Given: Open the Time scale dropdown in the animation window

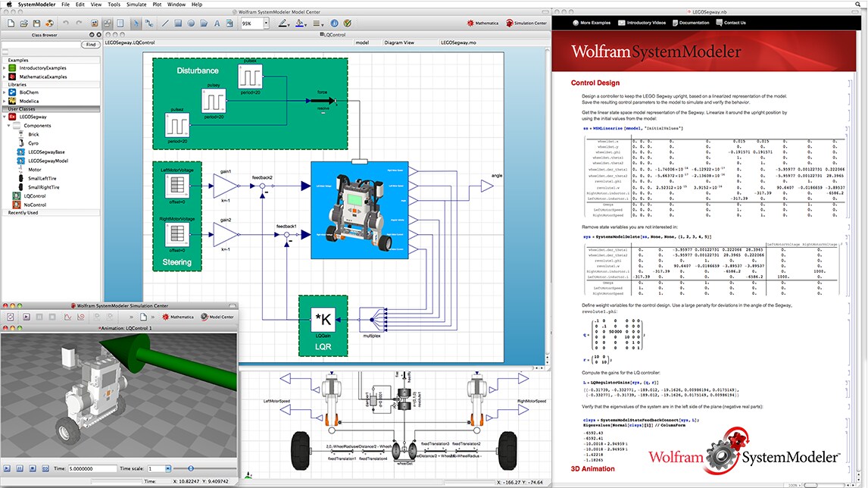Looking at the screenshot, I should click(167, 468).
